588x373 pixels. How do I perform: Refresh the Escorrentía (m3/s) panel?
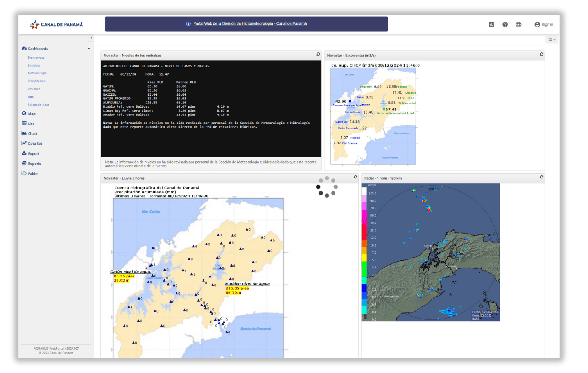[x=541, y=54]
